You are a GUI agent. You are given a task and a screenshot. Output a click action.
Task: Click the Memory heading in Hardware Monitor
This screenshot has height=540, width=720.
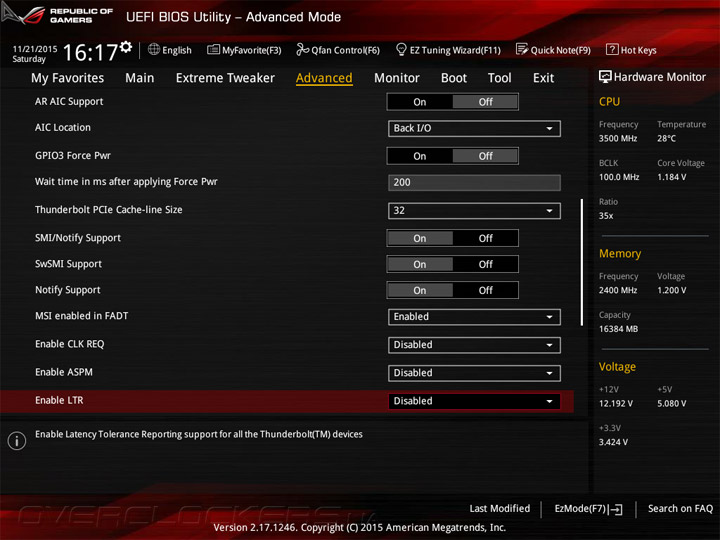[x=620, y=253]
